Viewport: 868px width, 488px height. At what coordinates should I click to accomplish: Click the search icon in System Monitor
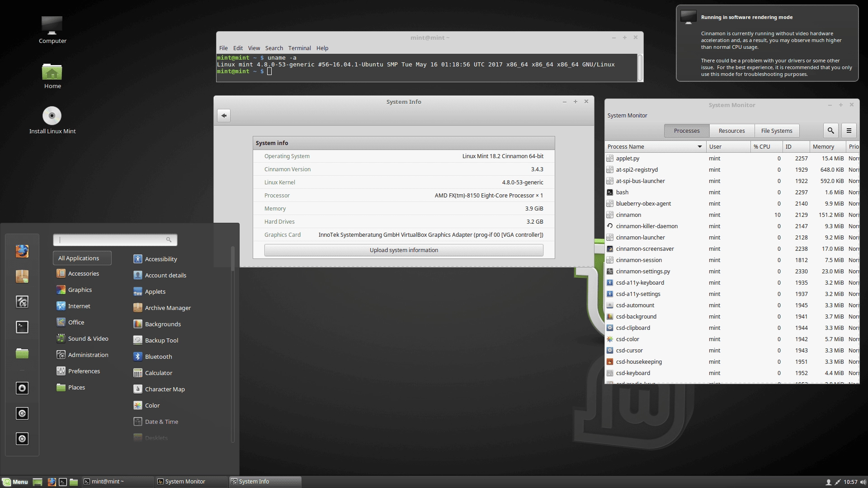tap(830, 131)
